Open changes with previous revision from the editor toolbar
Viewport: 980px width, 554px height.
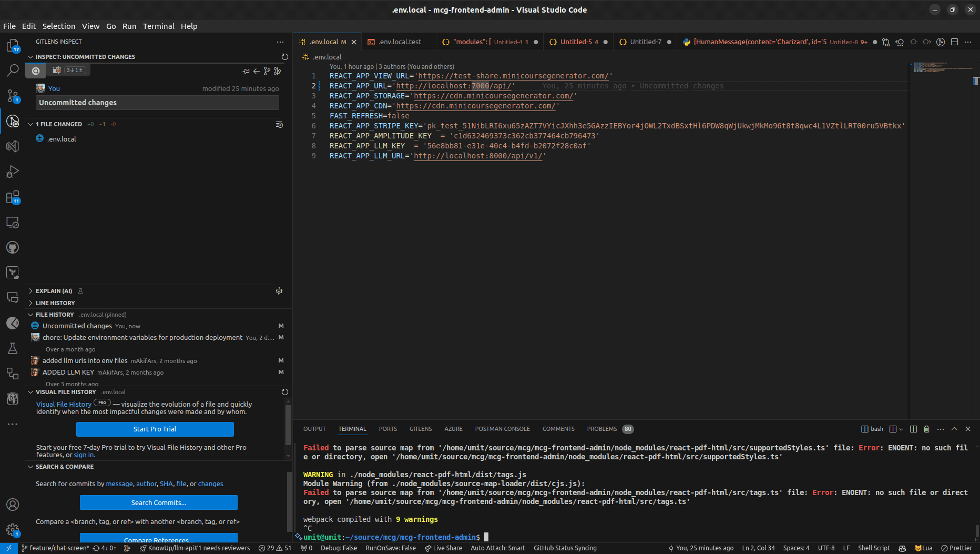(x=900, y=42)
